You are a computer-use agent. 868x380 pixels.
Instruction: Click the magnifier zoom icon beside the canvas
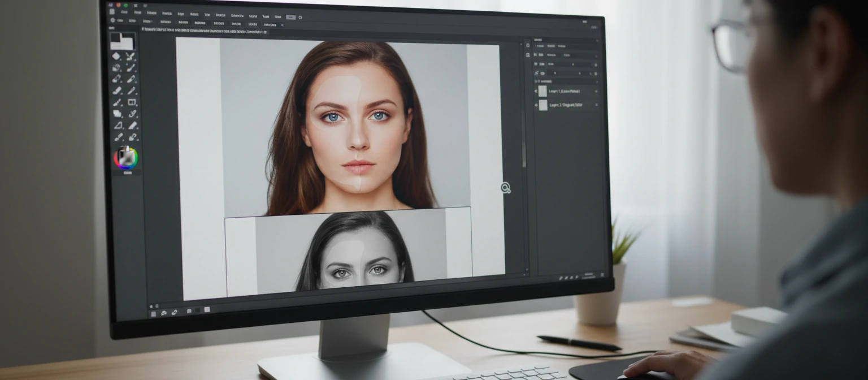[x=506, y=188]
